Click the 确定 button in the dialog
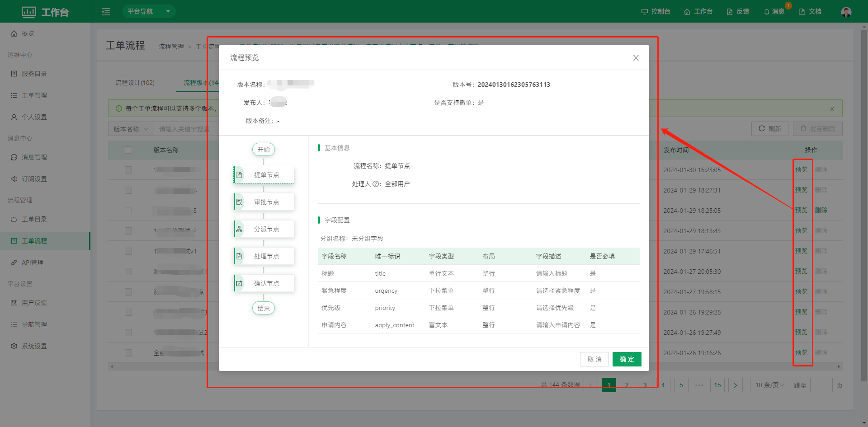This screenshot has height=427, width=868. [x=627, y=359]
